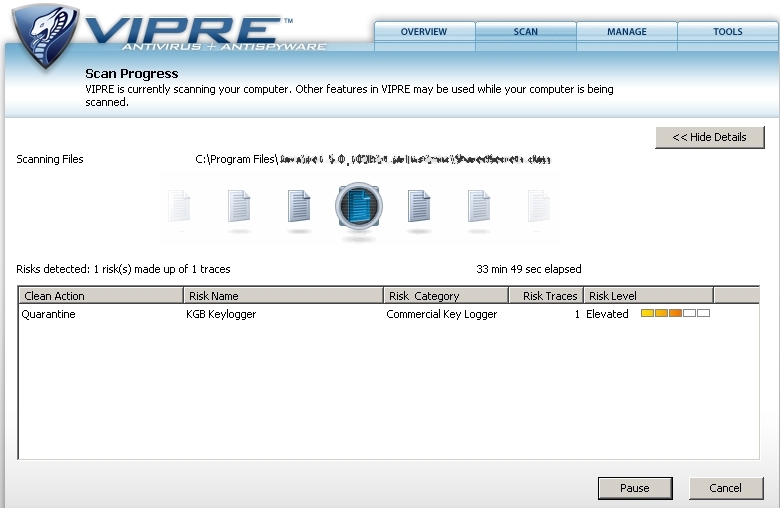
Task: Click the risk level color bar indicator
Action: point(676,313)
